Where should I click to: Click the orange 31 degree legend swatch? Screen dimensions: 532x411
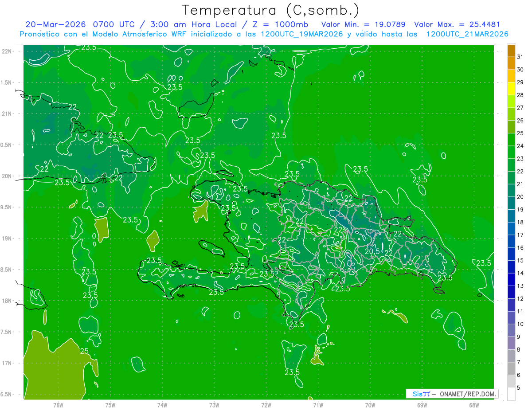(x=511, y=51)
